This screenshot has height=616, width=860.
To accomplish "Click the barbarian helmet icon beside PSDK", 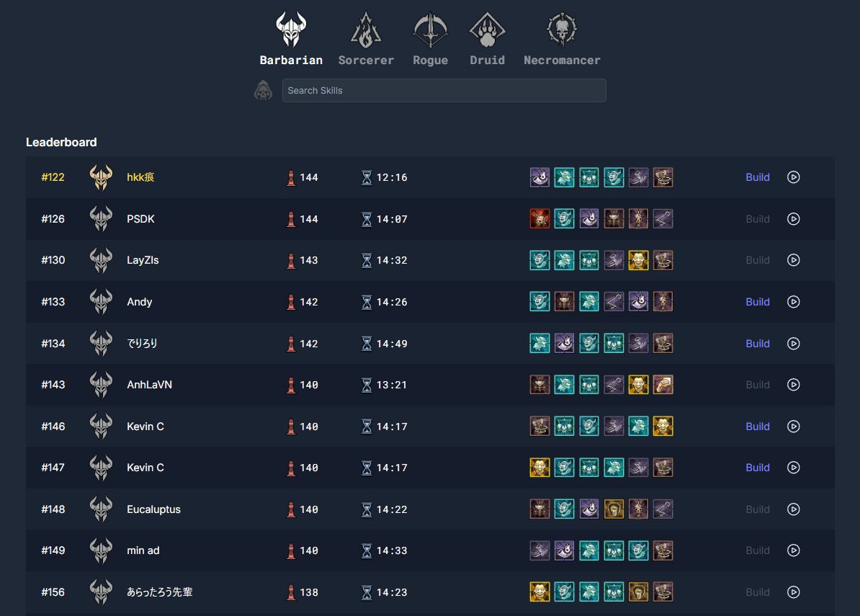I will coord(101,219).
